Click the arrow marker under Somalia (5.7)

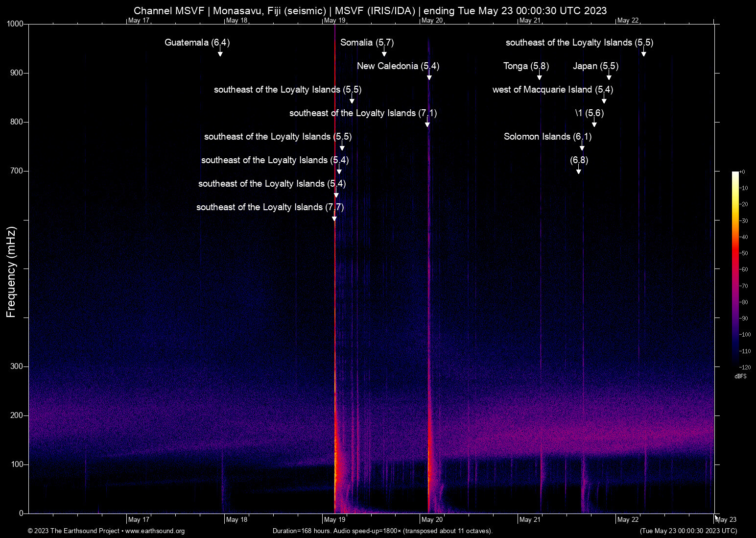point(384,53)
